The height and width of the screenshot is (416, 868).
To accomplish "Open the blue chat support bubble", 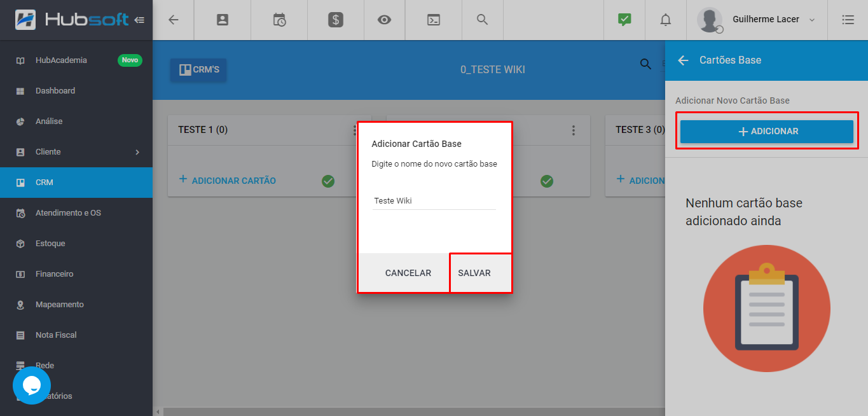I will [32, 385].
